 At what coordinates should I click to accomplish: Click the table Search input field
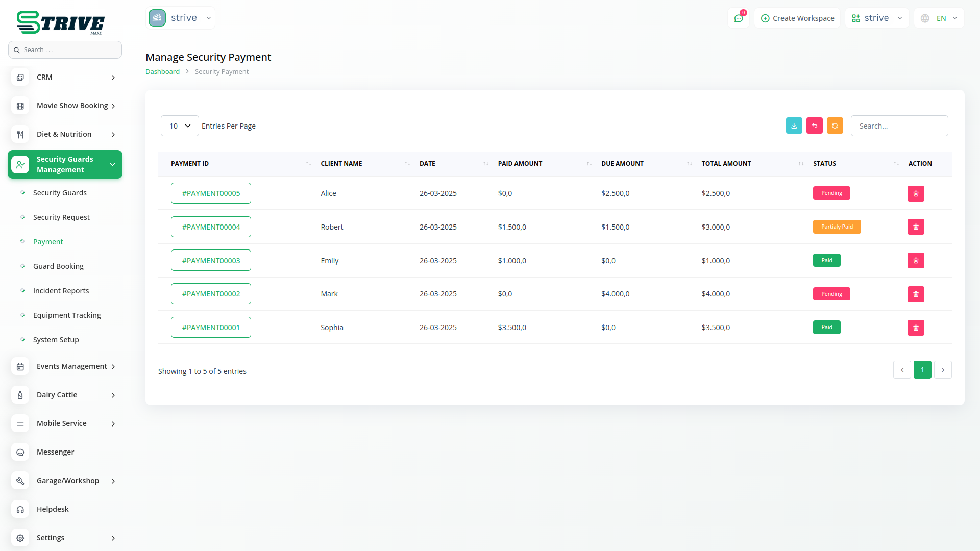click(x=899, y=126)
